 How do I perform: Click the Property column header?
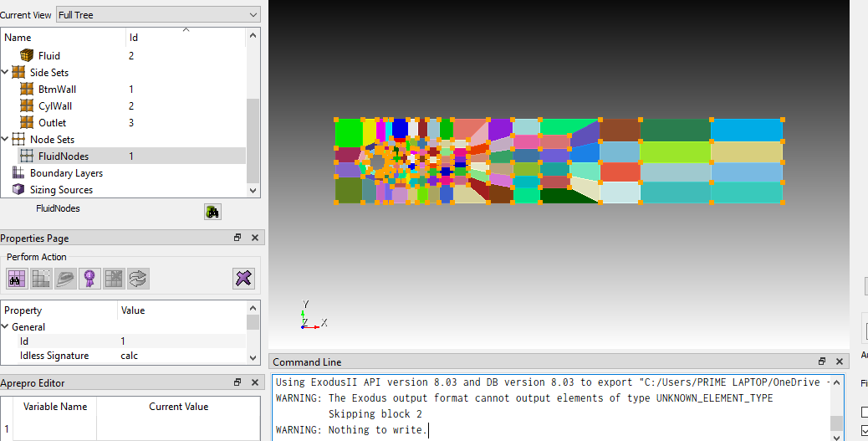point(59,310)
